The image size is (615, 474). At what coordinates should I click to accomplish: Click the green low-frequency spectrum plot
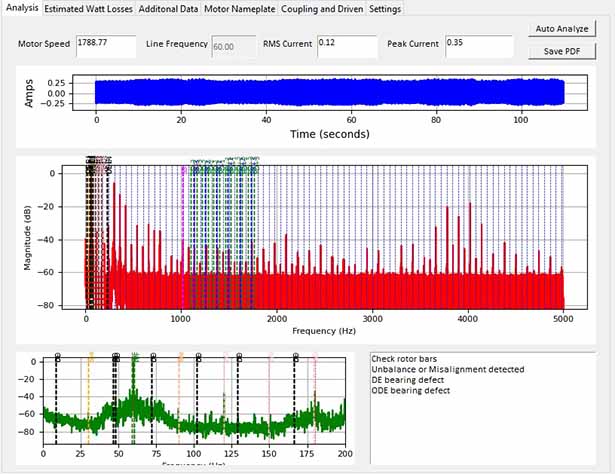coord(194,401)
